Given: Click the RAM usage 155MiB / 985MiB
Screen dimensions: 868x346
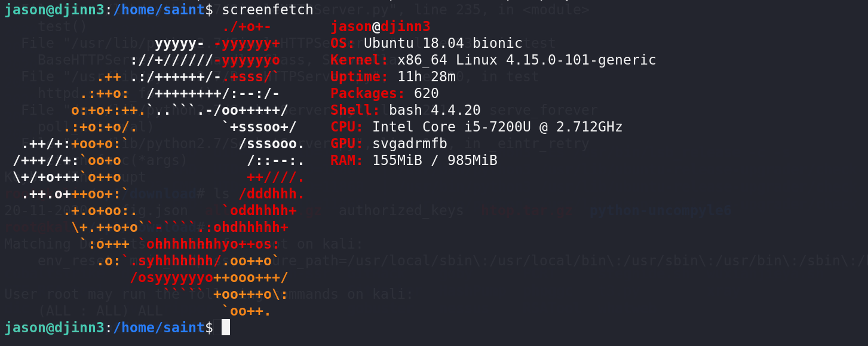Looking at the screenshot, I should pyautogui.click(x=435, y=160).
